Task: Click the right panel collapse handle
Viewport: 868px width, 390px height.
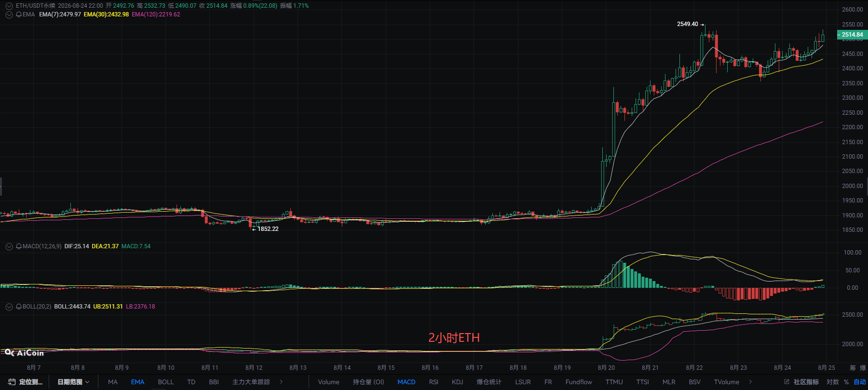Action: [867, 187]
